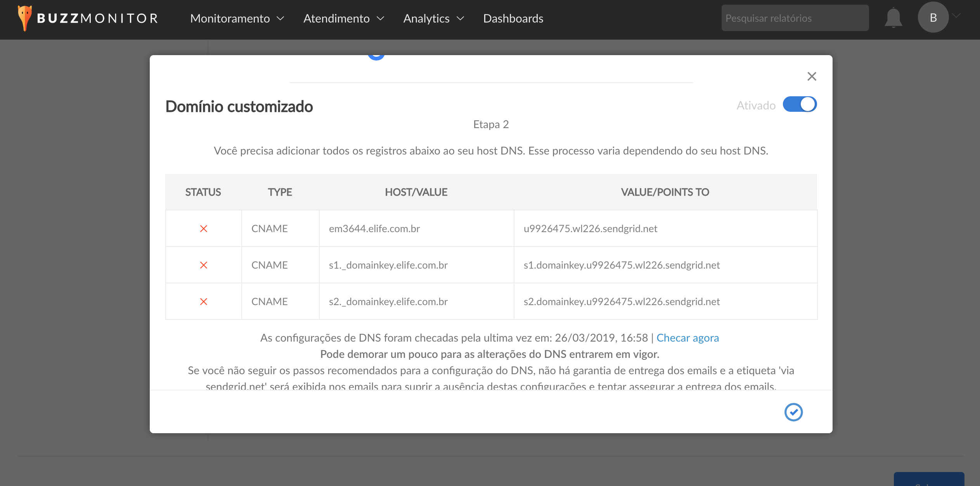This screenshot has height=486, width=980.
Task: Click the blue step indicator circle
Action: (x=376, y=57)
